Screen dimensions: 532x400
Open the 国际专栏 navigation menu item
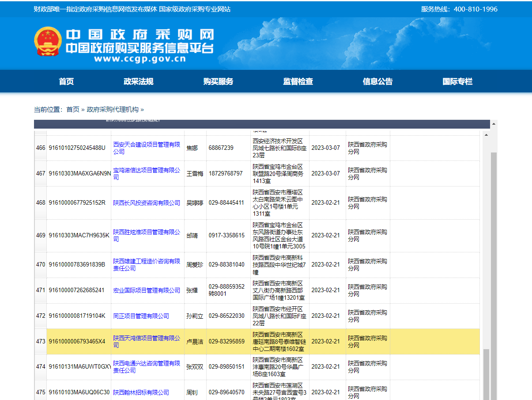tap(457, 81)
